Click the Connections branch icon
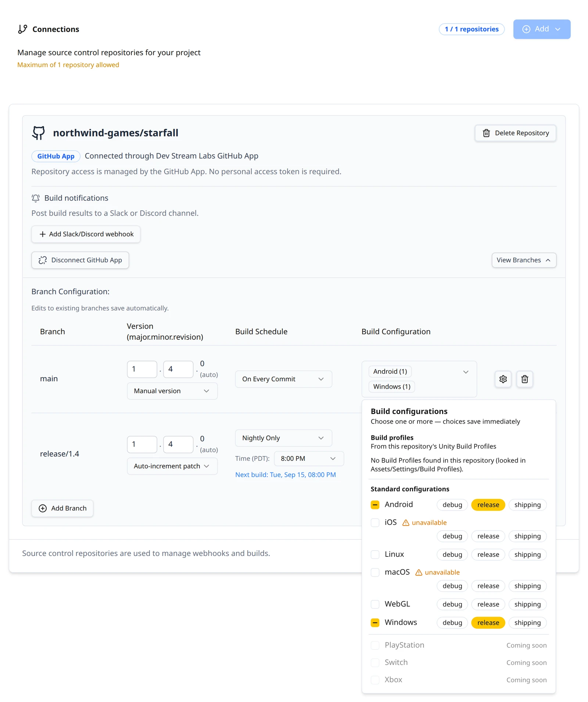This screenshot has width=588, height=702. coord(23,29)
